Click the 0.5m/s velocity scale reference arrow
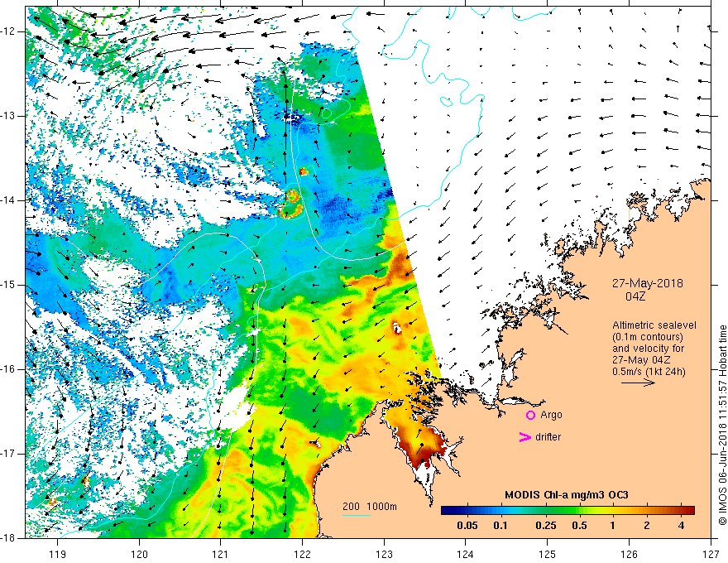The width and height of the screenshot is (728, 563). click(638, 383)
